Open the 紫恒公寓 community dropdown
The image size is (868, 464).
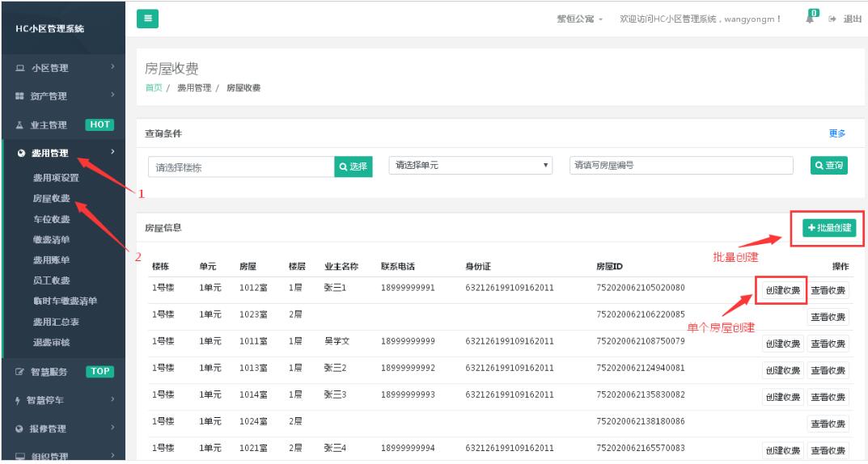[579, 19]
